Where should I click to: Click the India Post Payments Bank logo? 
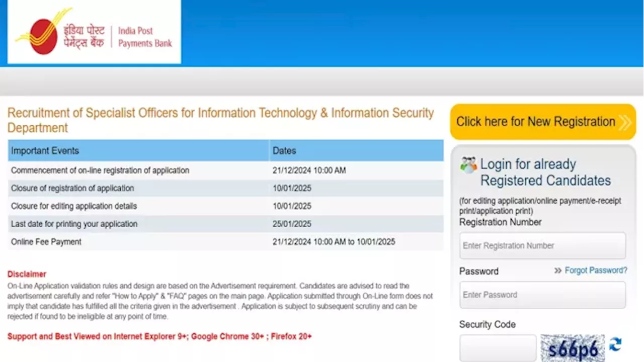click(x=94, y=31)
